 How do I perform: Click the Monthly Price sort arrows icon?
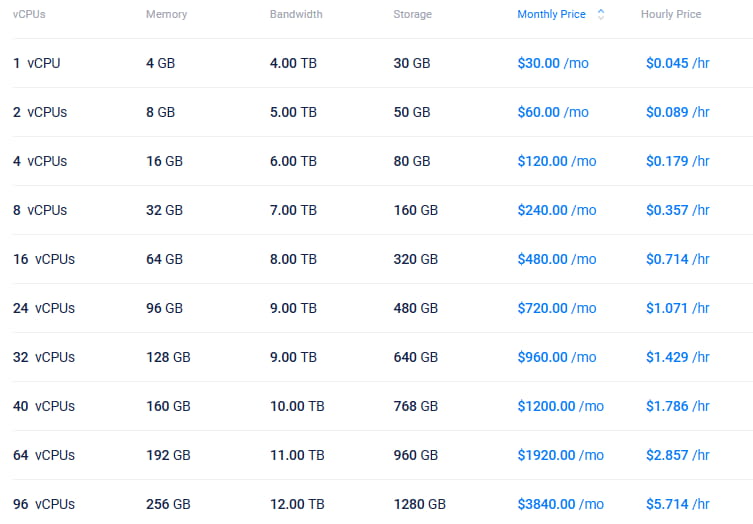(601, 15)
